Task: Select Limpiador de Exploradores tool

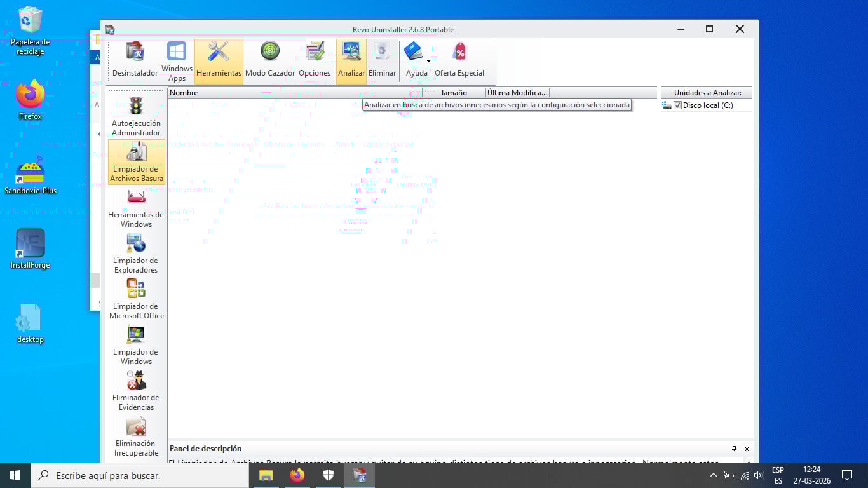Action: [x=136, y=254]
